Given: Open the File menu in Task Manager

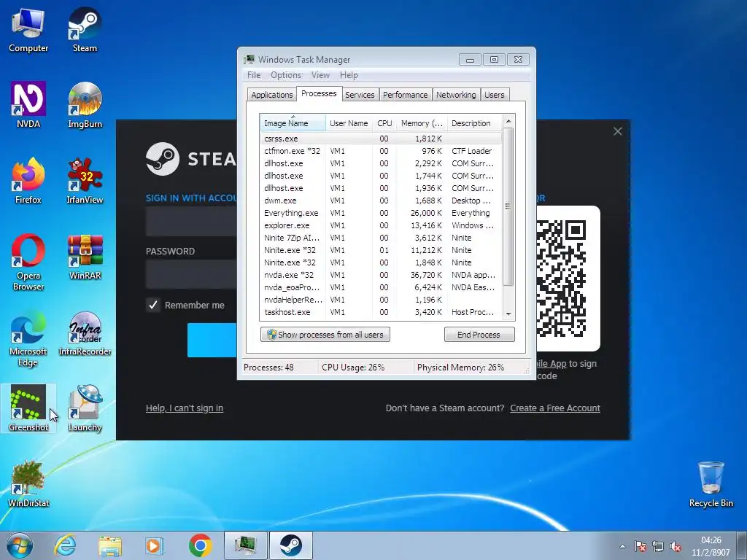Looking at the screenshot, I should click(x=254, y=75).
